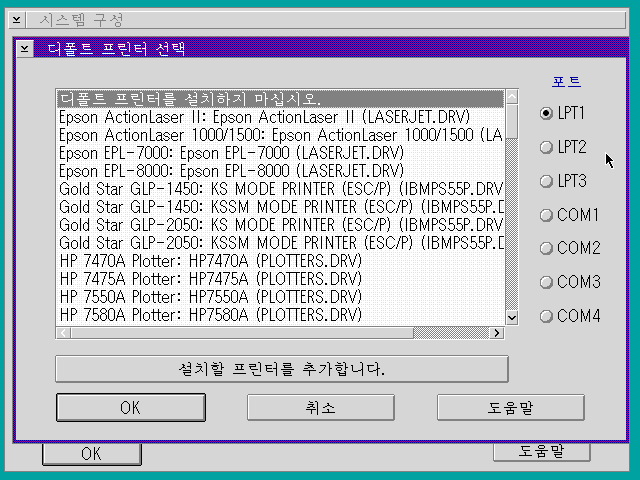The image size is (640, 480).
Task: Select 디폴트 프린터를 설치하지 마십시오 entry
Action: (280, 99)
